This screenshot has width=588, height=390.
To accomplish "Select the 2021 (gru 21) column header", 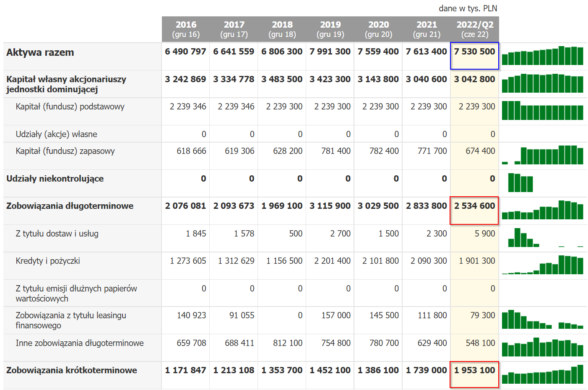I will pyautogui.click(x=427, y=29).
